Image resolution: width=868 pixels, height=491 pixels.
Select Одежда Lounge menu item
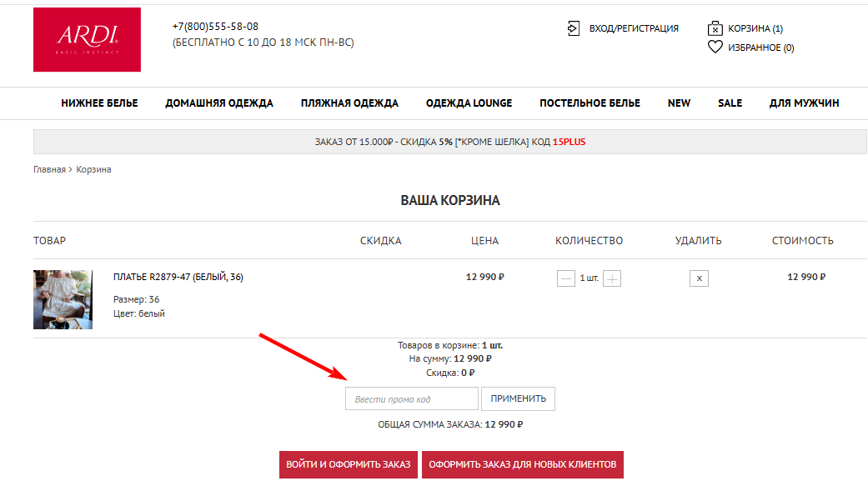click(x=469, y=103)
